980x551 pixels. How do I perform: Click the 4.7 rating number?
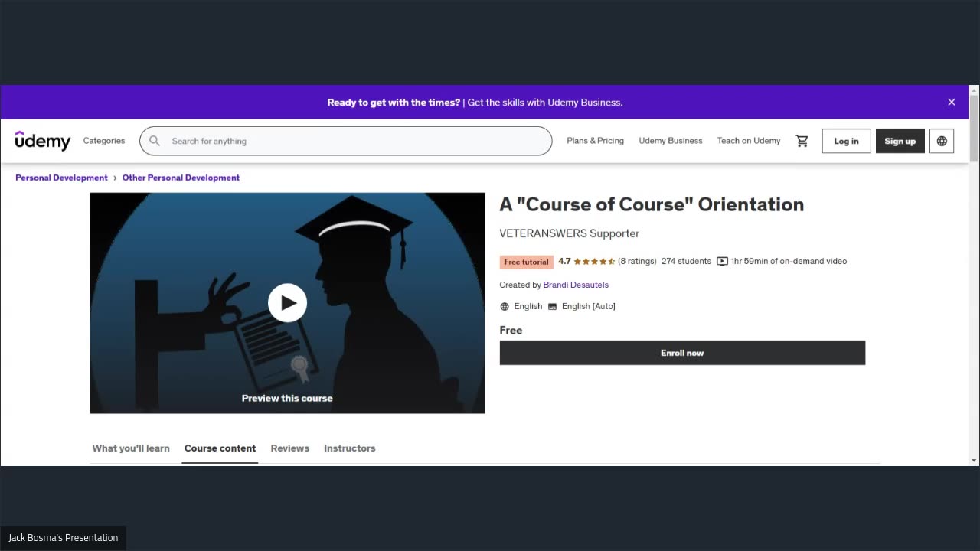coord(564,262)
